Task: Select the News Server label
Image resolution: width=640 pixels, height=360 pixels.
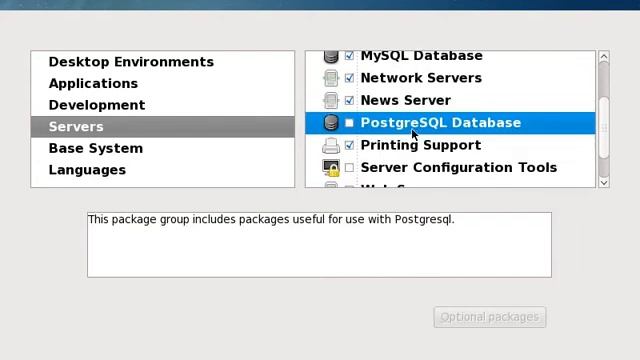Action: [x=406, y=100]
